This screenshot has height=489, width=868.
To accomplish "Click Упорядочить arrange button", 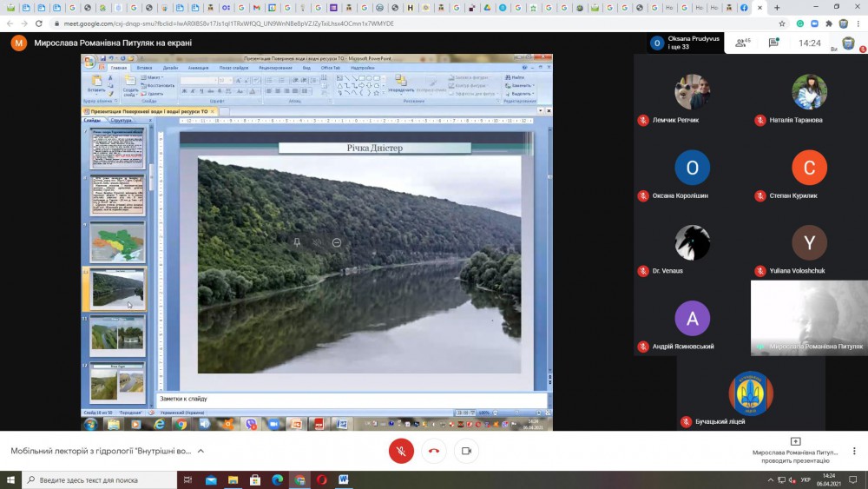I will (401, 84).
